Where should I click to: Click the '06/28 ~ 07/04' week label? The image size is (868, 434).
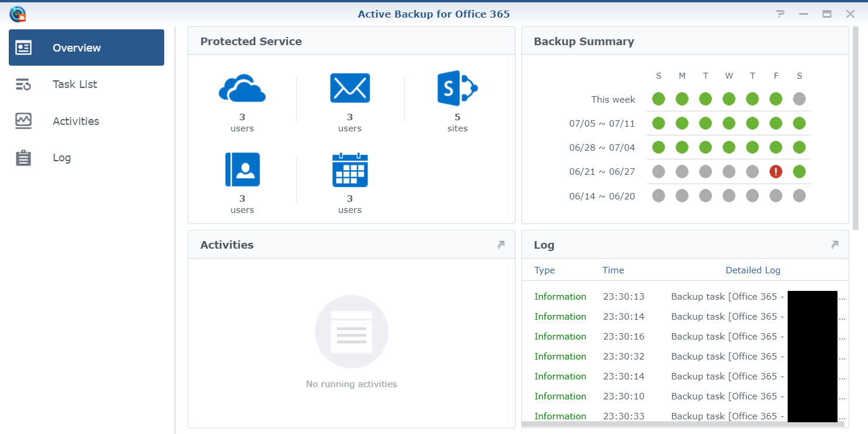[602, 148]
